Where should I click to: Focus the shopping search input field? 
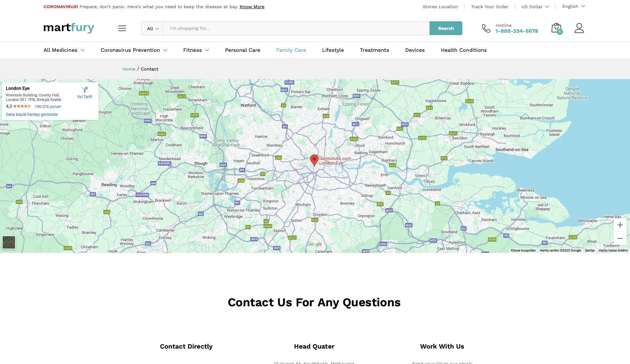point(296,29)
